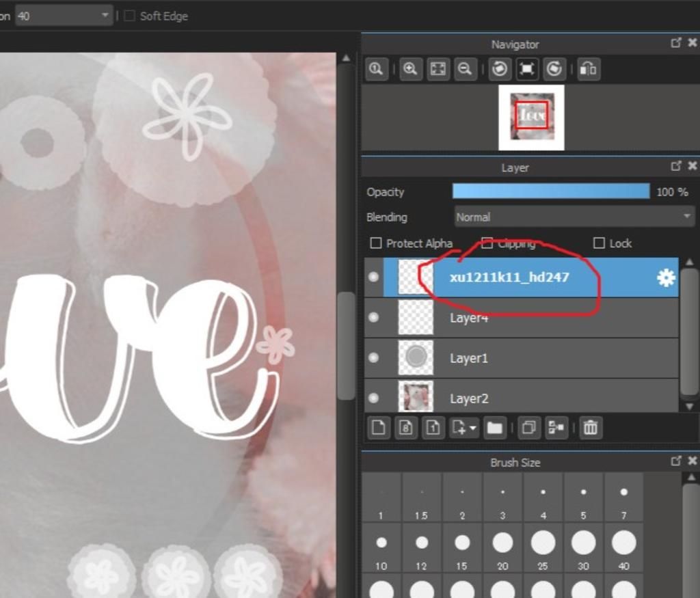Choose brush size 25
Image resolution: width=700 pixels, height=598 pixels.
tap(543, 548)
